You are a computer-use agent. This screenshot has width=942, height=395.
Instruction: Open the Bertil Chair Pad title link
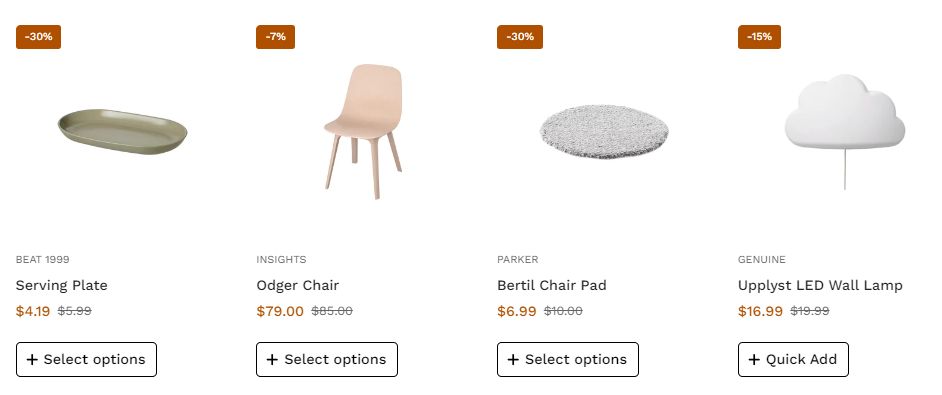pyautogui.click(x=552, y=285)
